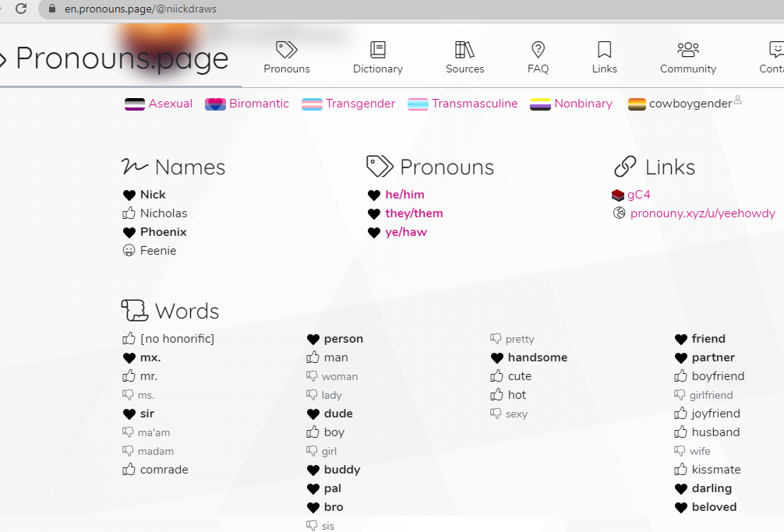Click the word kissmate
Viewport: 784px width, 532px height.
point(716,470)
